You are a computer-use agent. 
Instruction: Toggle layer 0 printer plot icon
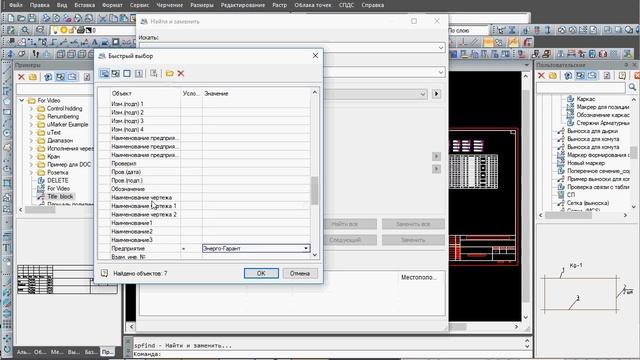[80, 30]
